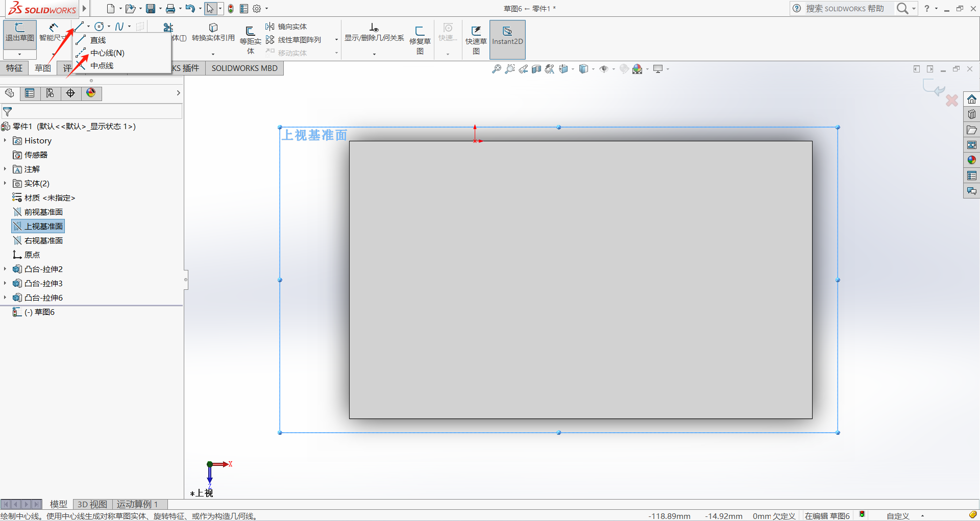Open the Appearances color ball pane

tap(971, 160)
